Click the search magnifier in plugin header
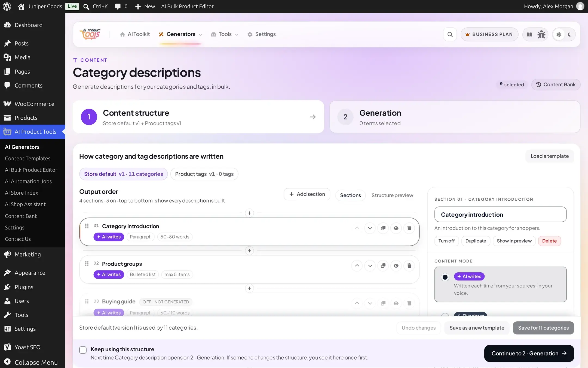Viewport: 588px width, 368px height. click(x=450, y=34)
